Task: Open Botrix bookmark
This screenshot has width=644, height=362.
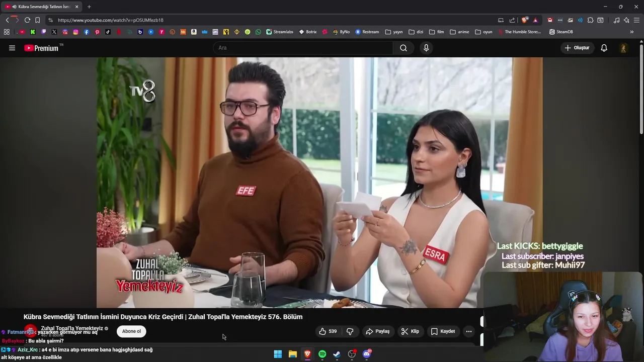Action: [x=308, y=32]
